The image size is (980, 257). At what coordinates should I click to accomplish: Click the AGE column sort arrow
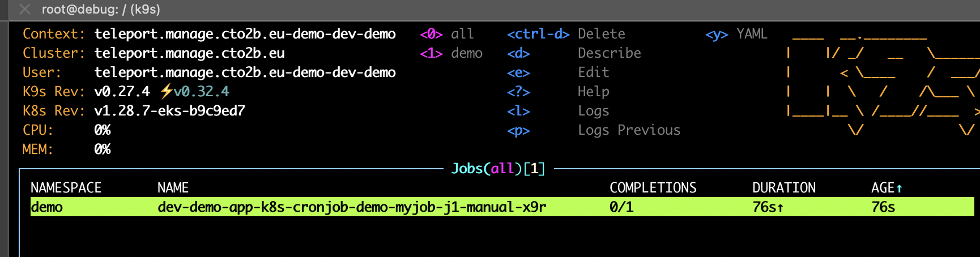click(x=899, y=189)
